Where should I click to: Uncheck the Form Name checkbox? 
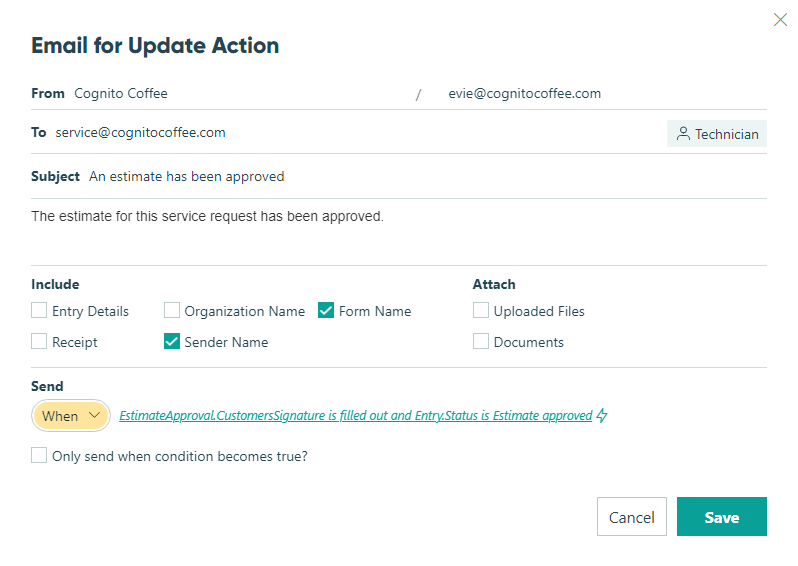pos(326,310)
